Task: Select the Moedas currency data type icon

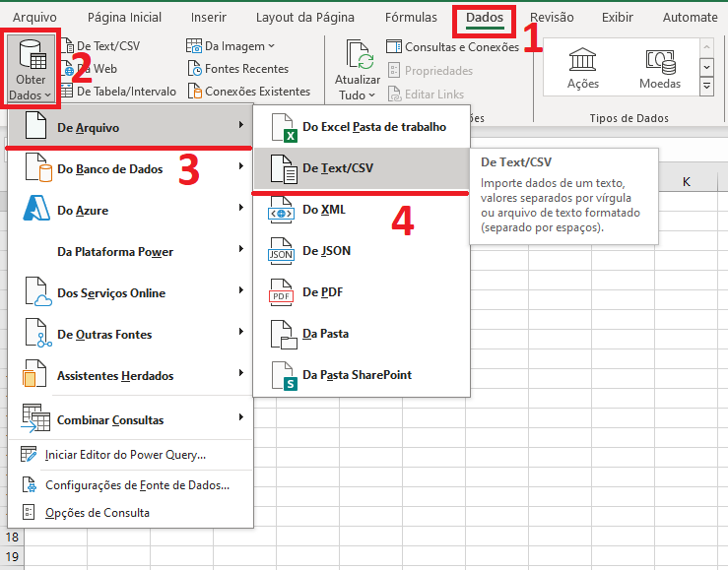Action: 659,60
